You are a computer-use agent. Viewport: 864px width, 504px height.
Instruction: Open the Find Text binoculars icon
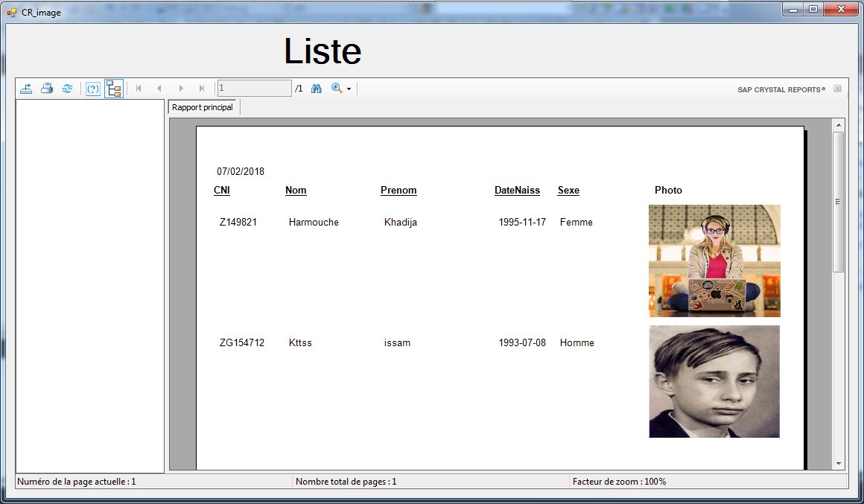pos(317,88)
